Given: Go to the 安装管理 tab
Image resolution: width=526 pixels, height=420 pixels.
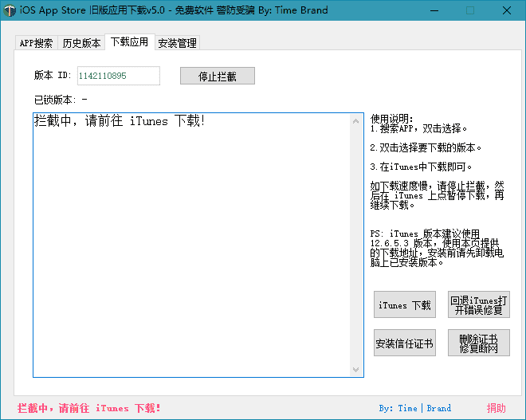Looking at the screenshot, I should pos(177,43).
